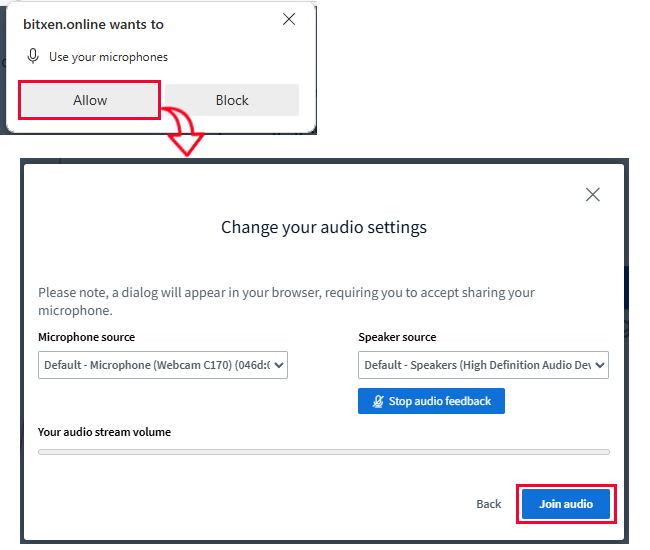Click the Stop audio feedback button
The height and width of the screenshot is (550, 650).
pyautogui.click(x=431, y=401)
